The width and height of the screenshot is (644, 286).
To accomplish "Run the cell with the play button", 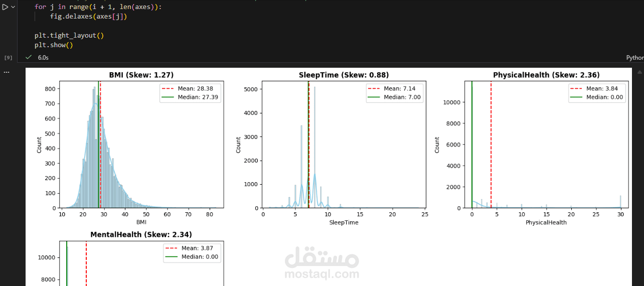I will [5, 7].
